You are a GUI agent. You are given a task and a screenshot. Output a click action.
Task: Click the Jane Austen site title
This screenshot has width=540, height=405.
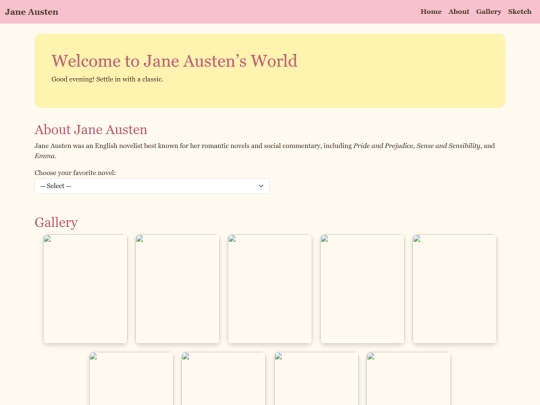(x=31, y=12)
